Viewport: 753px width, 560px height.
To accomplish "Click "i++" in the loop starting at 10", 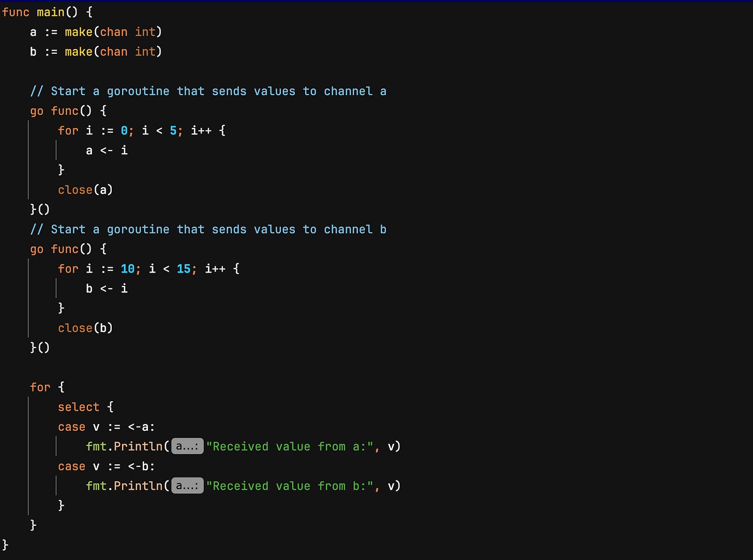I will pyautogui.click(x=215, y=269).
